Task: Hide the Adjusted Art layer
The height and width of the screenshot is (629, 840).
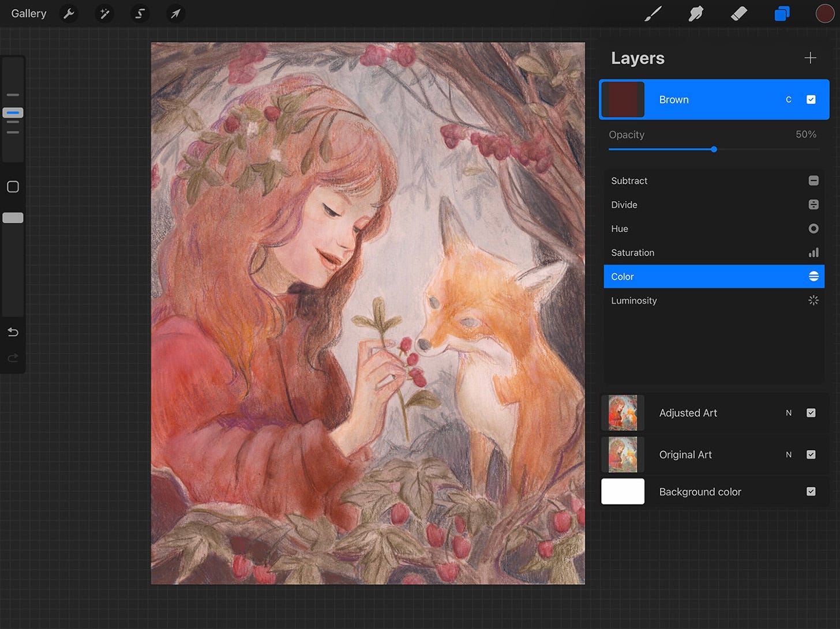Action: point(811,413)
